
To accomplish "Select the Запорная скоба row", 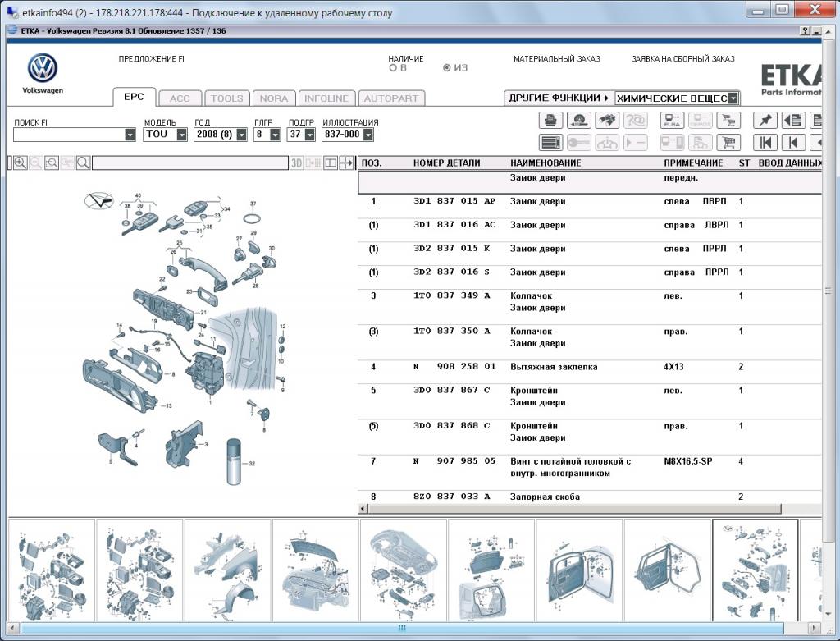I will pos(589,497).
